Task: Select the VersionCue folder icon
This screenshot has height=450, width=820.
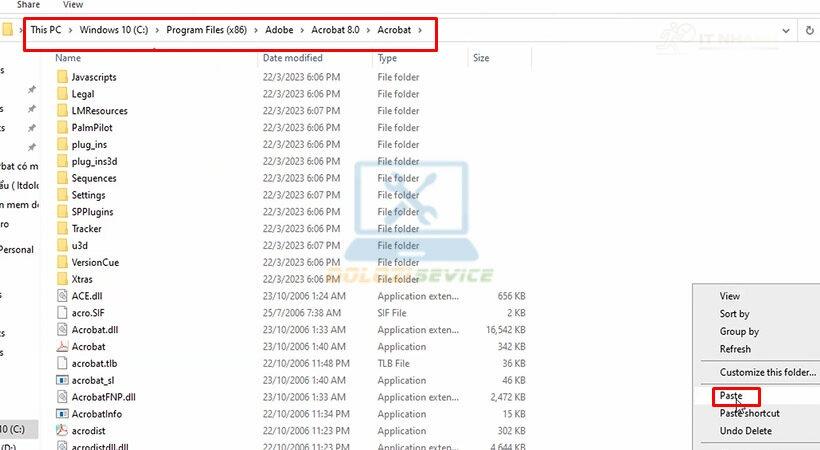Action: [x=62, y=262]
